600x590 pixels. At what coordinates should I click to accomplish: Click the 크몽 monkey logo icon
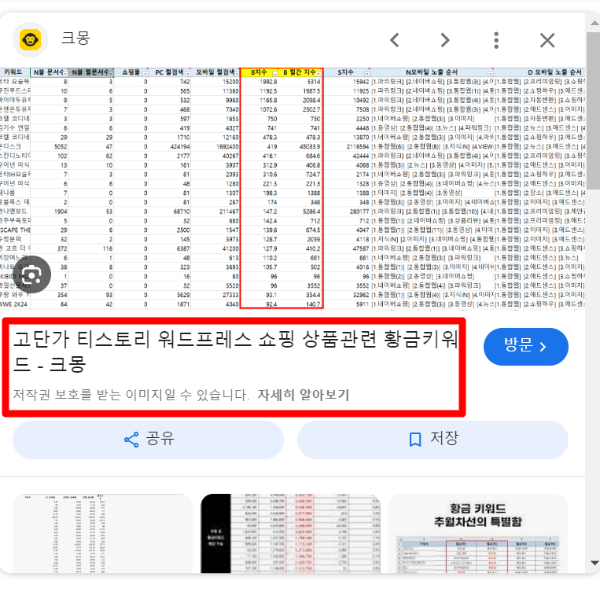[x=30, y=40]
